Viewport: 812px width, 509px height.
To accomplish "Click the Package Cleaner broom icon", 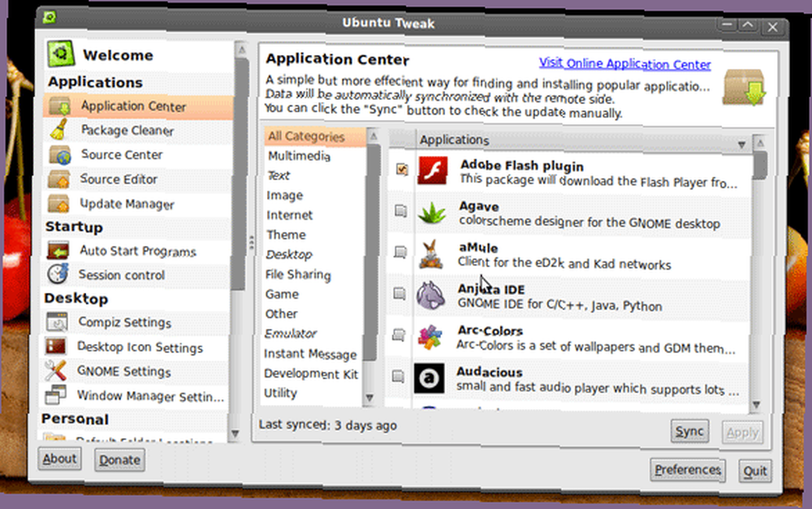I will pyautogui.click(x=59, y=129).
